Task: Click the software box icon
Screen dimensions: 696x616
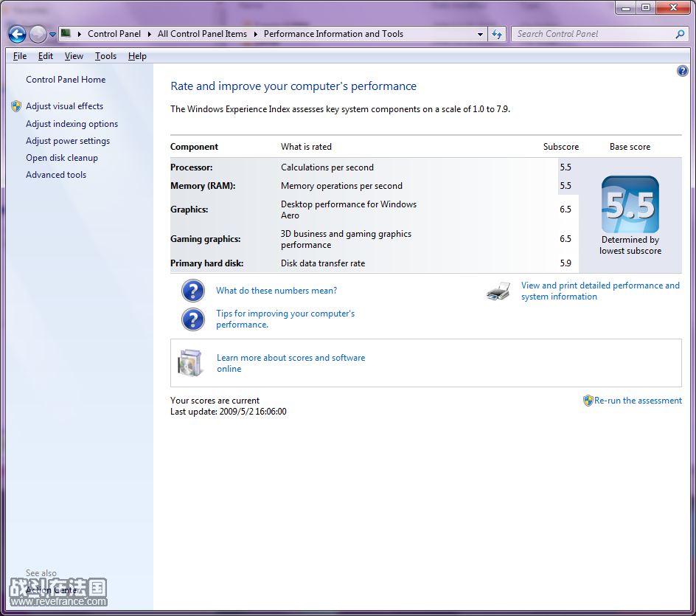Action: 190,363
